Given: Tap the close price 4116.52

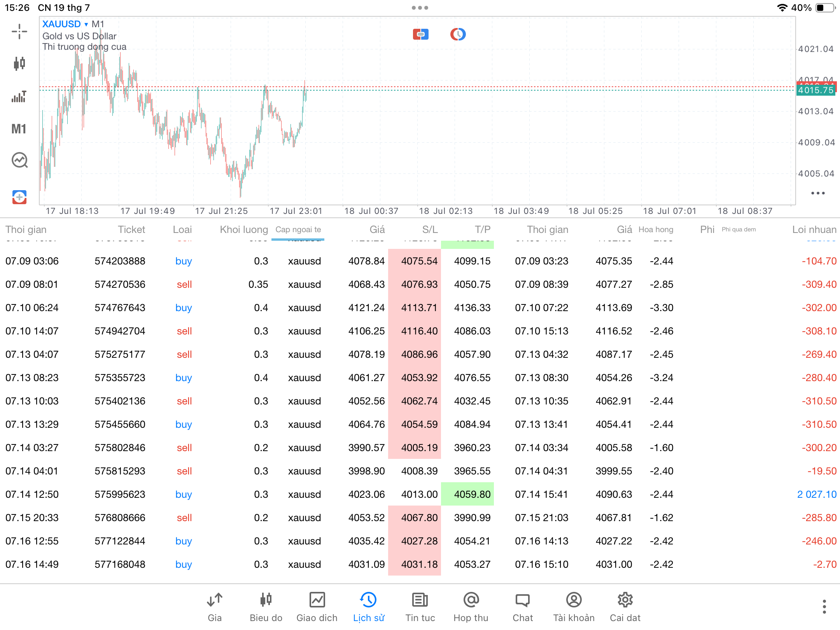Looking at the screenshot, I should pyautogui.click(x=614, y=331).
